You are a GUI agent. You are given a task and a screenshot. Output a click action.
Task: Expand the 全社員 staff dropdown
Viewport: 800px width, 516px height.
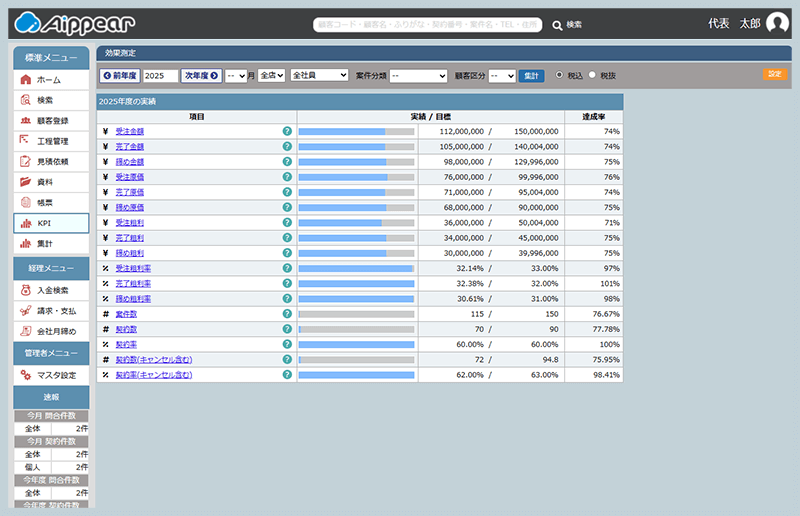[x=319, y=75]
